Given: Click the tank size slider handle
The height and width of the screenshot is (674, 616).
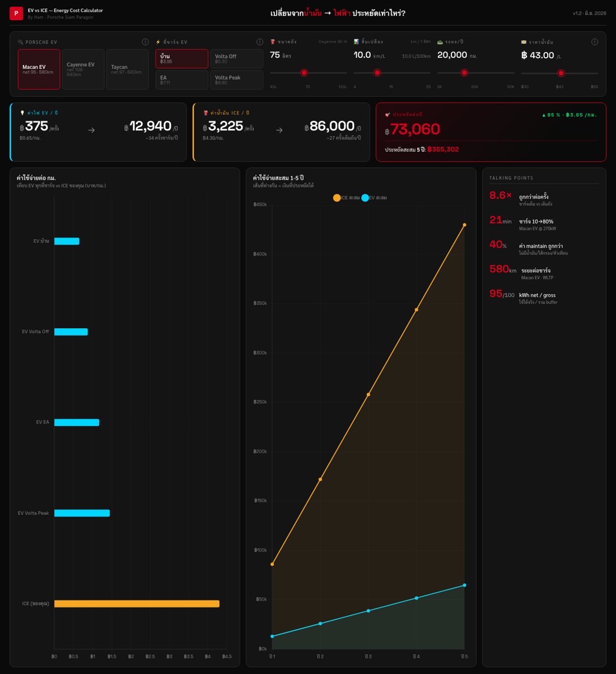Looking at the screenshot, I should coord(304,73).
